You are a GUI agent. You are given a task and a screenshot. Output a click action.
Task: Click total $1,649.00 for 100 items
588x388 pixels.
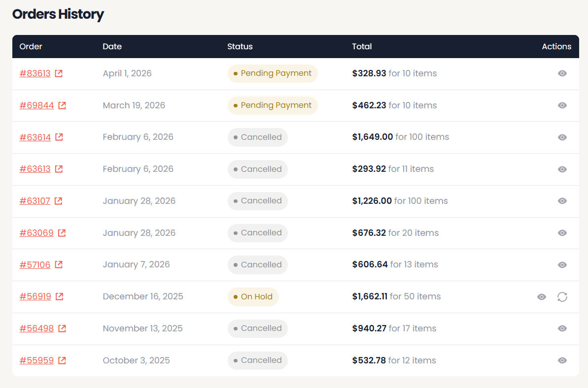click(x=401, y=137)
